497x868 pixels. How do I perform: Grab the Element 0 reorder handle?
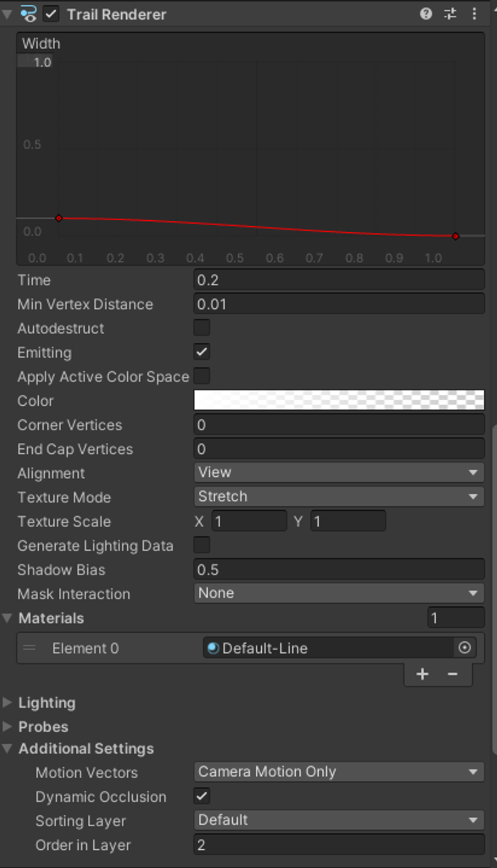tap(29, 648)
